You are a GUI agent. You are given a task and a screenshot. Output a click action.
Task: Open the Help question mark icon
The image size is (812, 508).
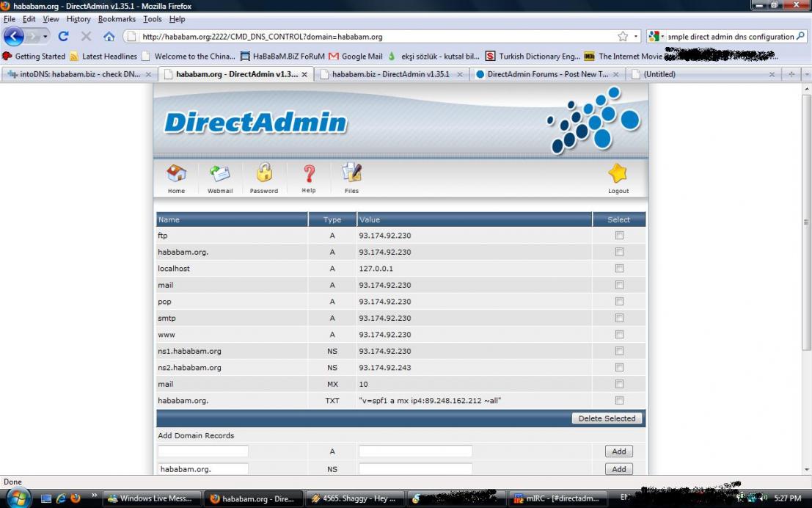[309, 173]
